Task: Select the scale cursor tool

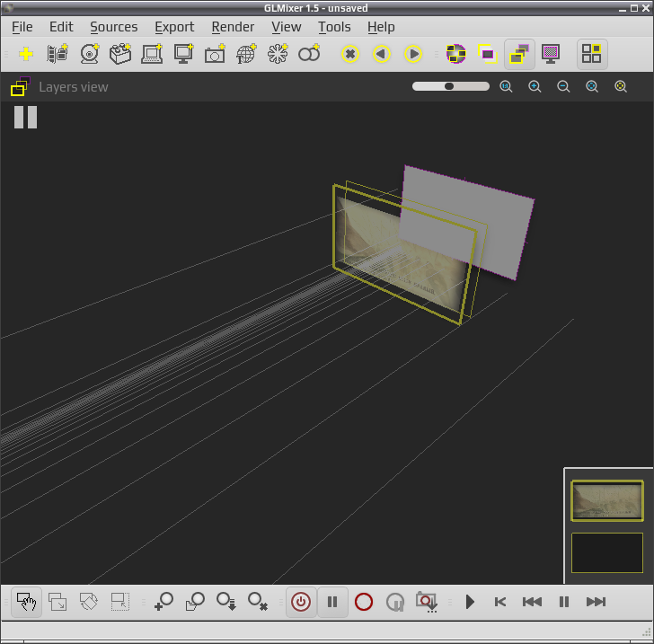Action: point(57,602)
